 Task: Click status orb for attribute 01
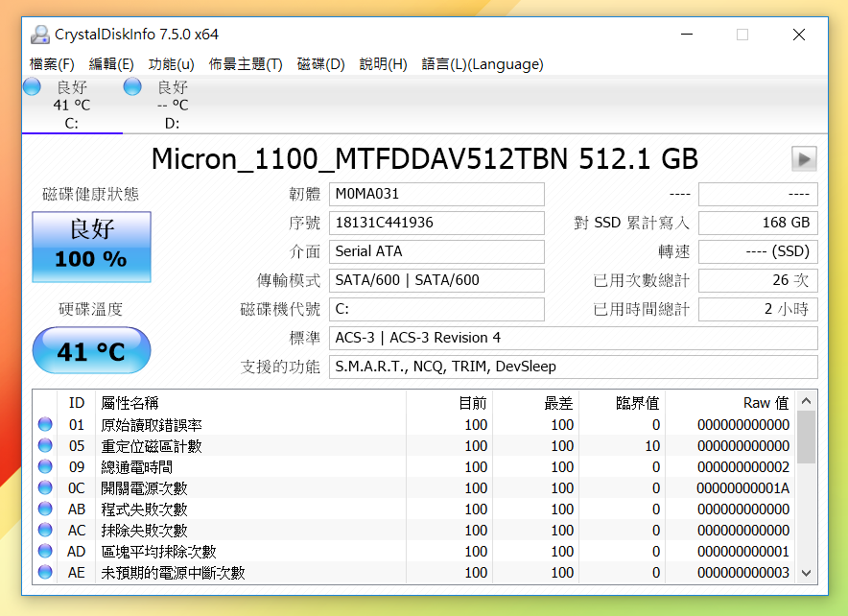click(45, 424)
